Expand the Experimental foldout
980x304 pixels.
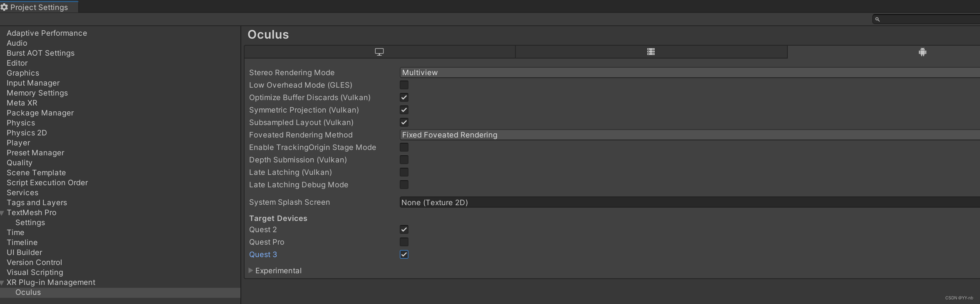(251, 270)
